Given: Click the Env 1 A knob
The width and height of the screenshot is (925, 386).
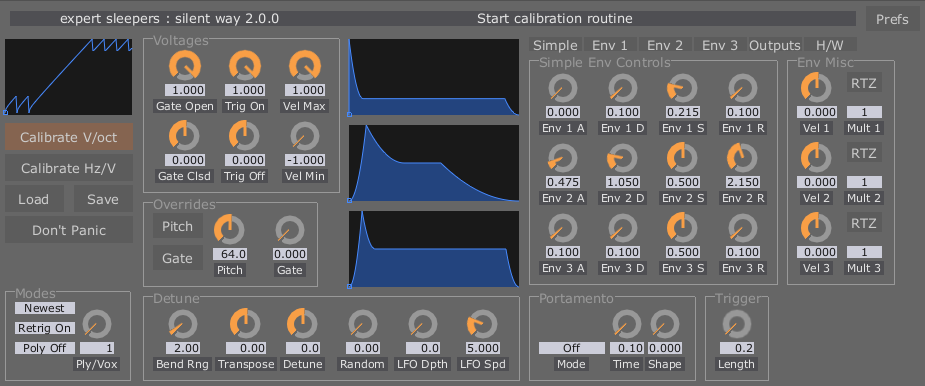Looking at the screenshot, I should [563, 89].
